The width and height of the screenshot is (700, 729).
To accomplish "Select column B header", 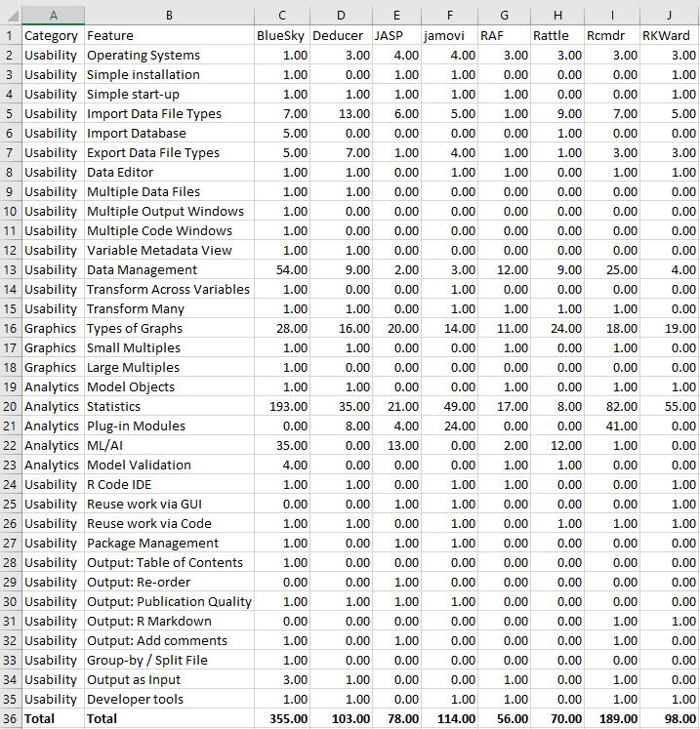I will (x=169, y=16).
